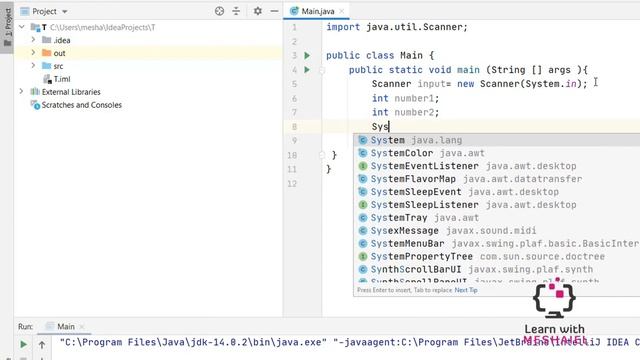Choose SystemSleepListener completion suggestion
This screenshot has width=640, height=360.
496,205
